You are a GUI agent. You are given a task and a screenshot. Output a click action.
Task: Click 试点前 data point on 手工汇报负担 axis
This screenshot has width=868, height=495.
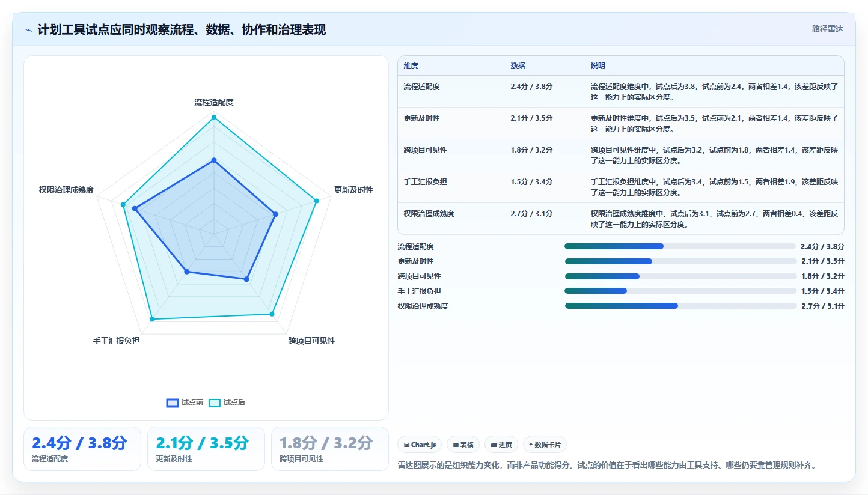coord(186,272)
